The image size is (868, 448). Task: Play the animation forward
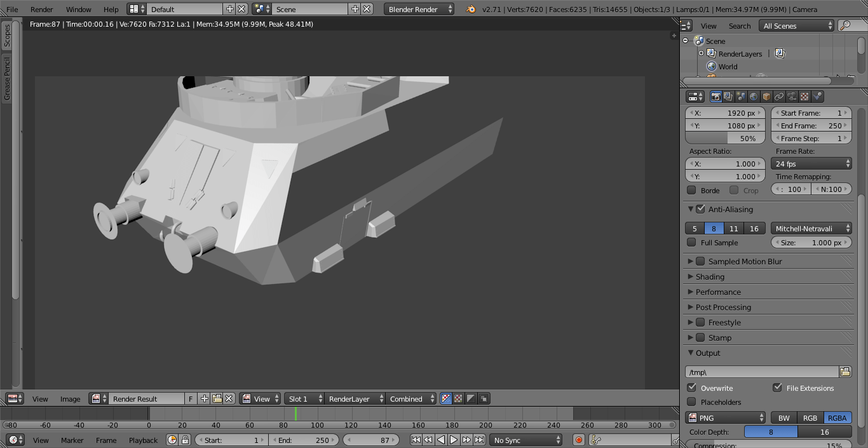tap(454, 440)
